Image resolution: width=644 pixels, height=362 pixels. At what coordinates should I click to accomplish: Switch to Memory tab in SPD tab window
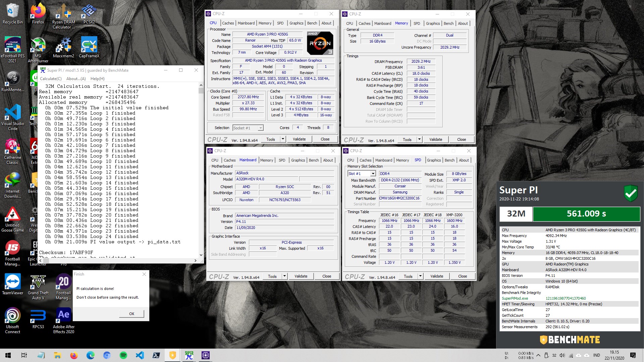[402, 160]
